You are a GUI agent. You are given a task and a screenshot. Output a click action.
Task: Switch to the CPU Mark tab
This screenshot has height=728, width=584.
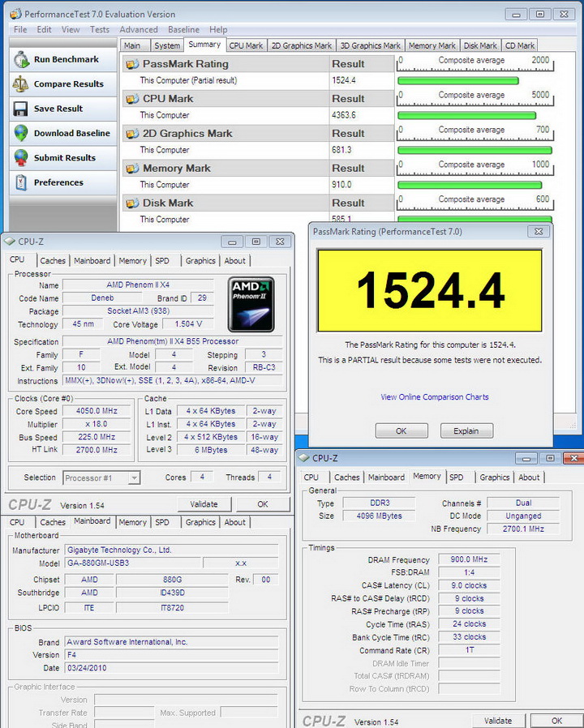(246, 45)
